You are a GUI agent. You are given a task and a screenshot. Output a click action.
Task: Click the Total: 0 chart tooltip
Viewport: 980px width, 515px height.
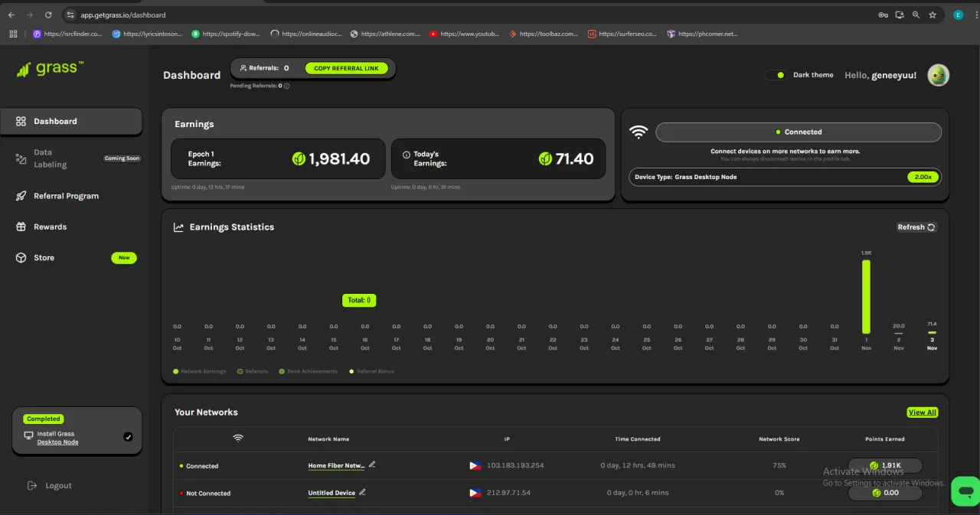point(359,300)
